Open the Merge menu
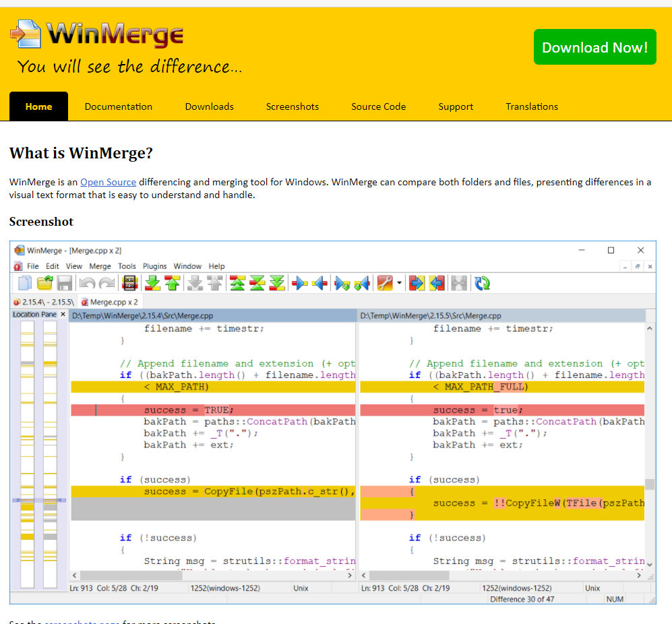672x624 pixels. [100, 266]
